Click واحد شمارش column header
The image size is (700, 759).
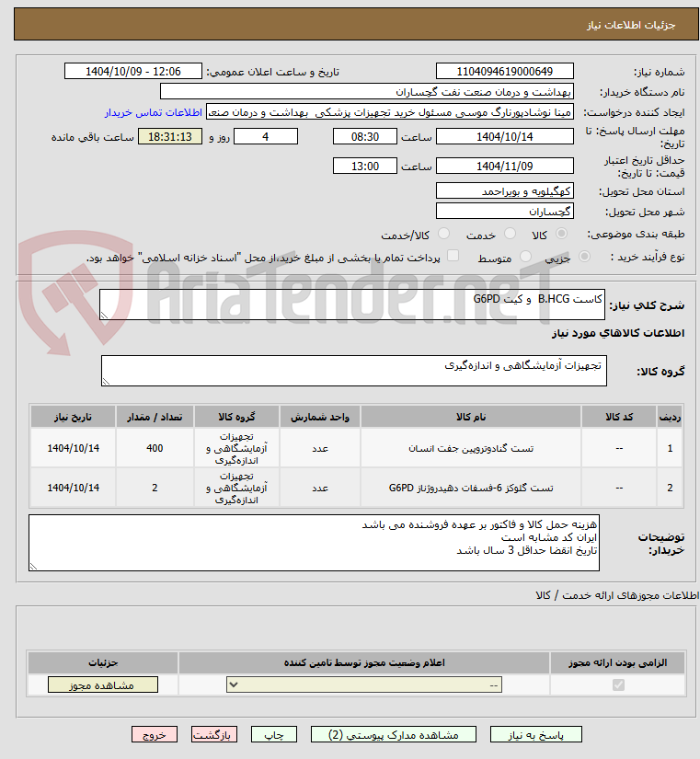[x=320, y=417]
